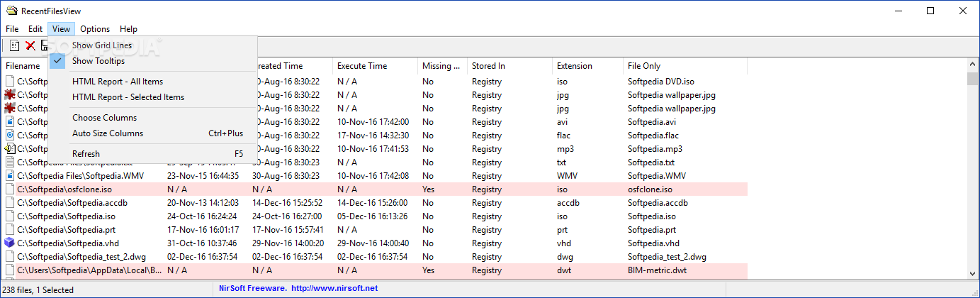Image resolution: width=980 pixels, height=298 pixels.
Task: Open the Help menu
Action: point(128,29)
